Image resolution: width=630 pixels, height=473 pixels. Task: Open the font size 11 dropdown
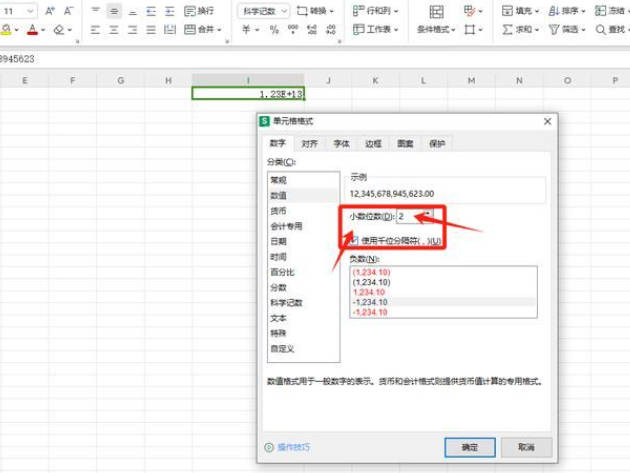30,11
